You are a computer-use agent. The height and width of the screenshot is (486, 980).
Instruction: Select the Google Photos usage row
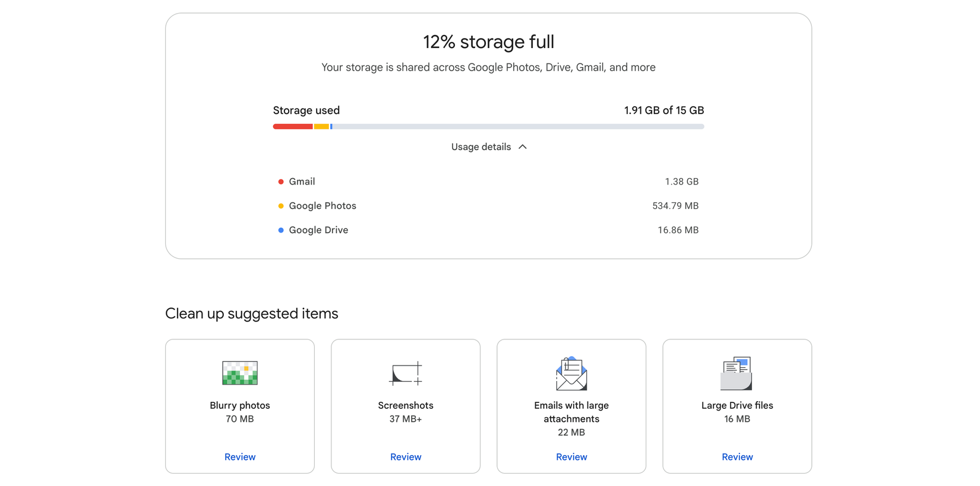coord(488,206)
